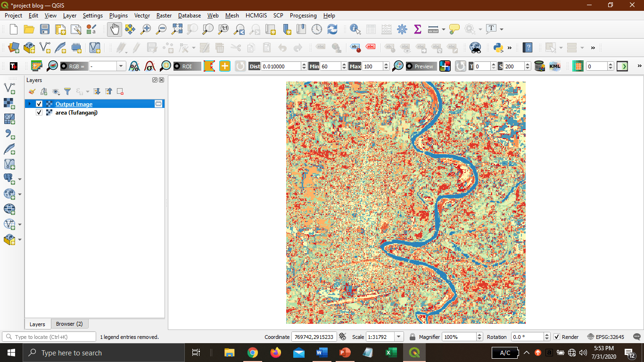This screenshot has width=644, height=362.
Task: Activate the Zoom In tool
Action: (145, 29)
